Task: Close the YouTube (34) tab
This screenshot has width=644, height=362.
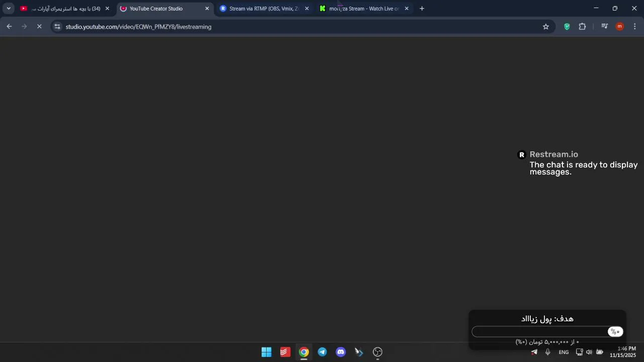Action: (x=107, y=9)
